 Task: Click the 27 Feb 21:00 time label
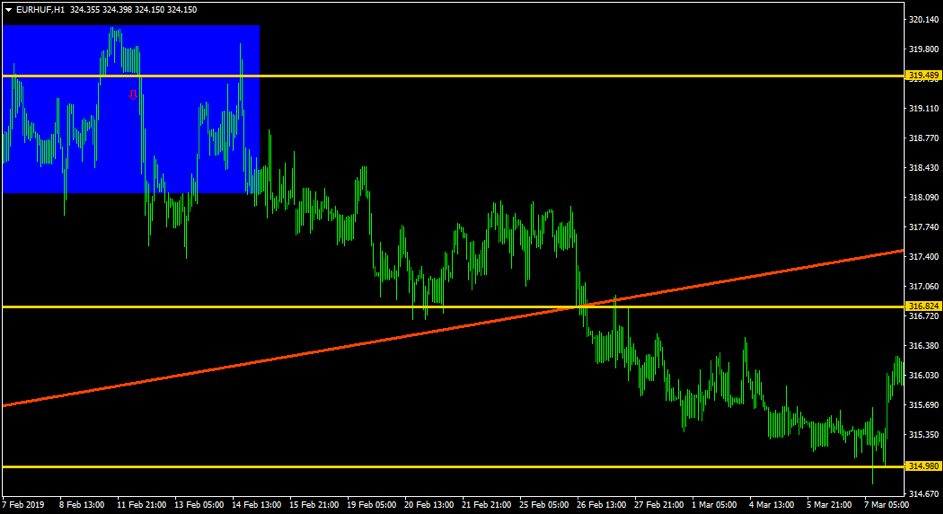658,505
